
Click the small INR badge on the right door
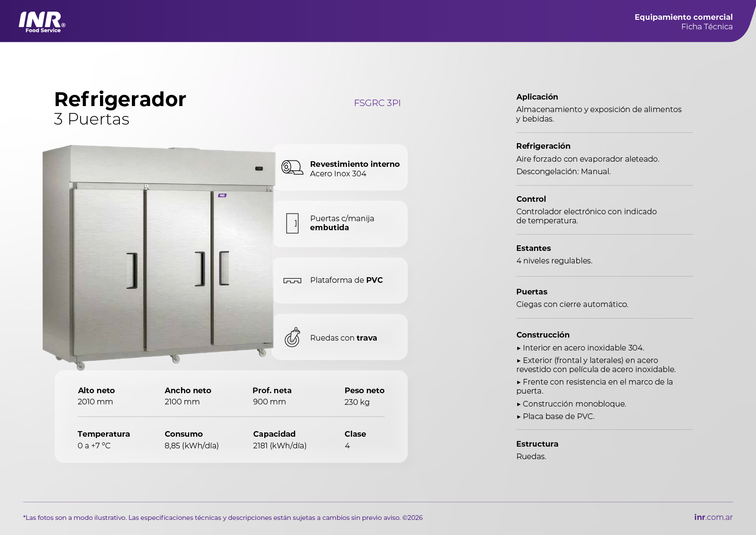[x=222, y=195]
